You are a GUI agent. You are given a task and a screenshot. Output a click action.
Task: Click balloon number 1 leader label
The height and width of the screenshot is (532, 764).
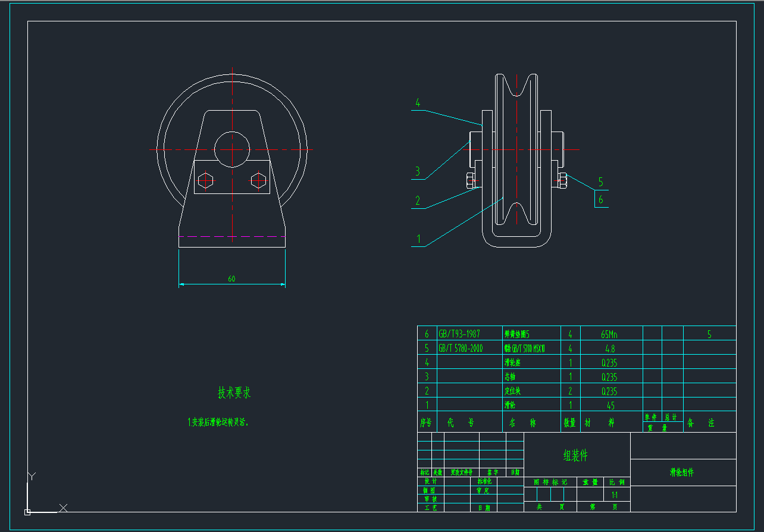(419, 239)
